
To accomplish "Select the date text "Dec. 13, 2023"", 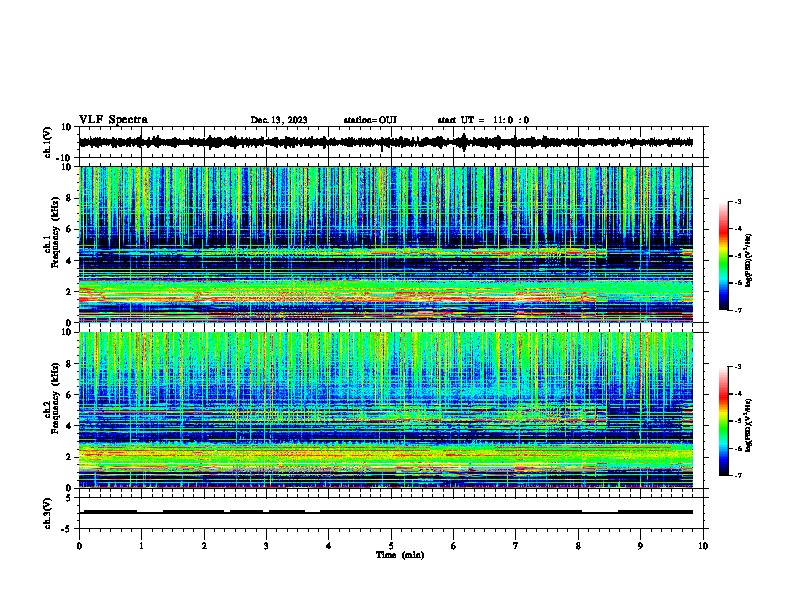I will pos(279,120).
